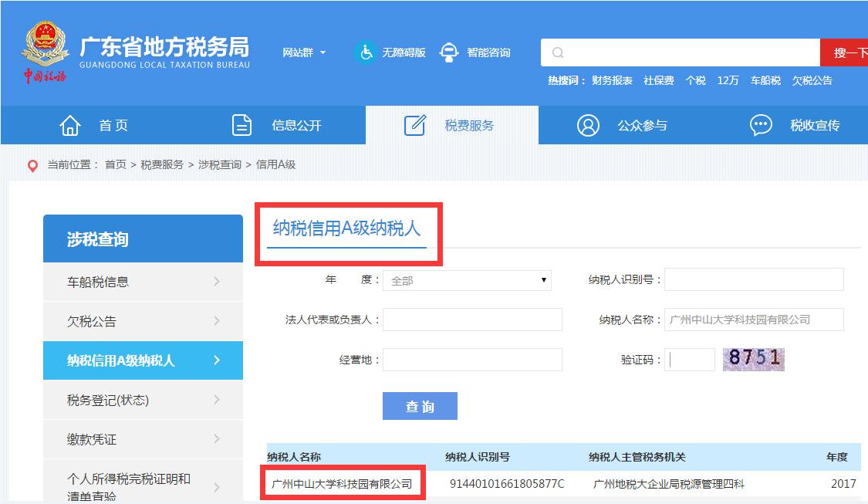Click hot search term 个税
Viewport: 868px width, 504px height.
[x=695, y=81]
